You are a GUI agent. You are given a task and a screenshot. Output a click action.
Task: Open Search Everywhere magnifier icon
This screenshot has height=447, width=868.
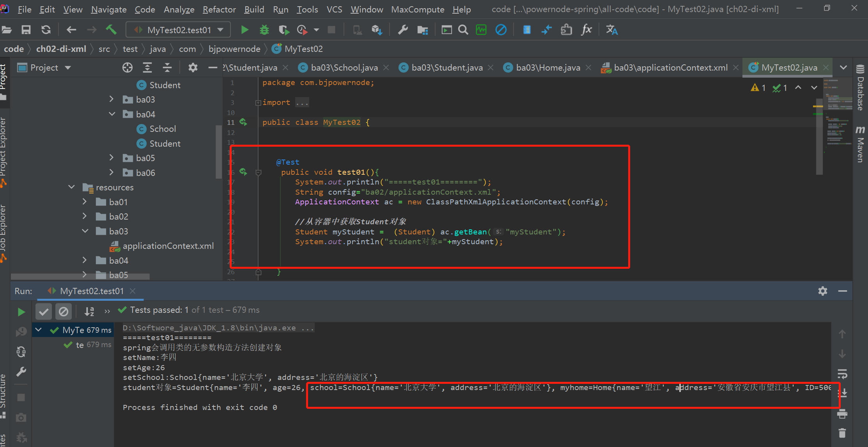[463, 30]
